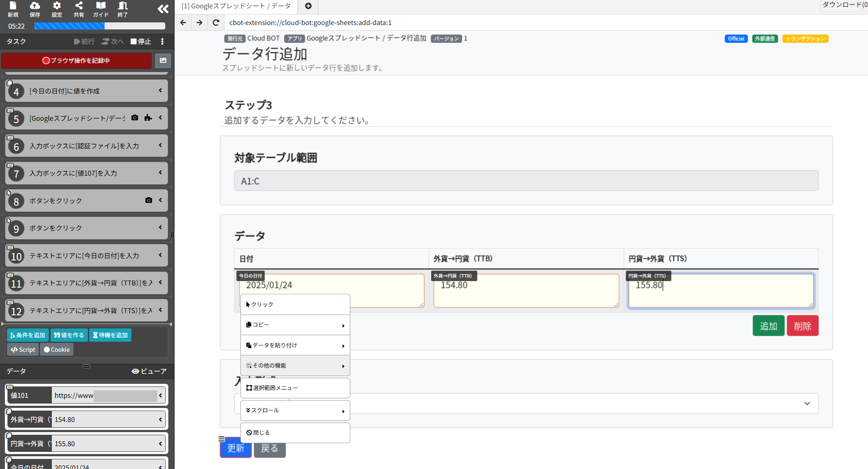This screenshot has height=469, width=868.
Task: Go back in the browser
Action: tap(183, 22)
